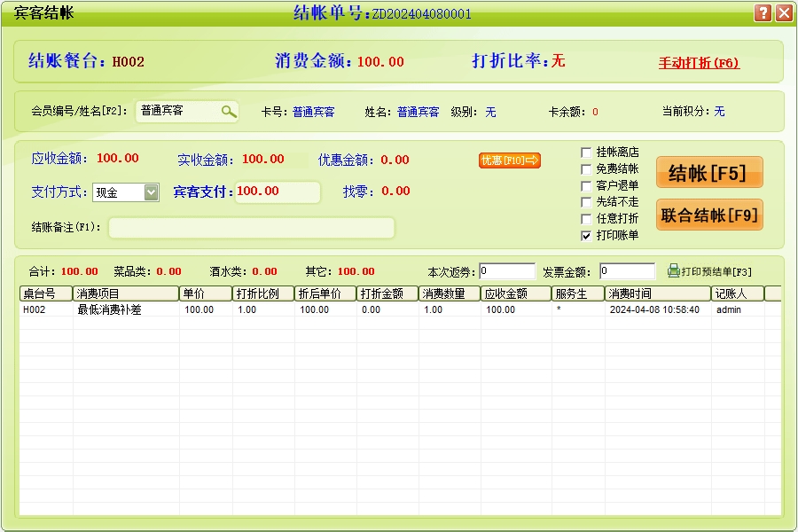Open the 手动打折(F6) link
Viewport: 798px width, 532px height.
(x=699, y=63)
